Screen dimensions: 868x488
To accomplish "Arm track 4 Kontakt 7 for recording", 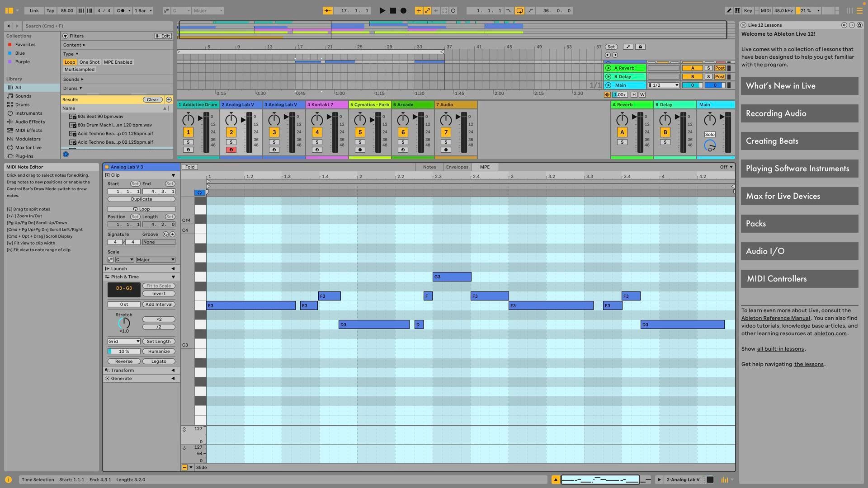I will click(317, 150).
